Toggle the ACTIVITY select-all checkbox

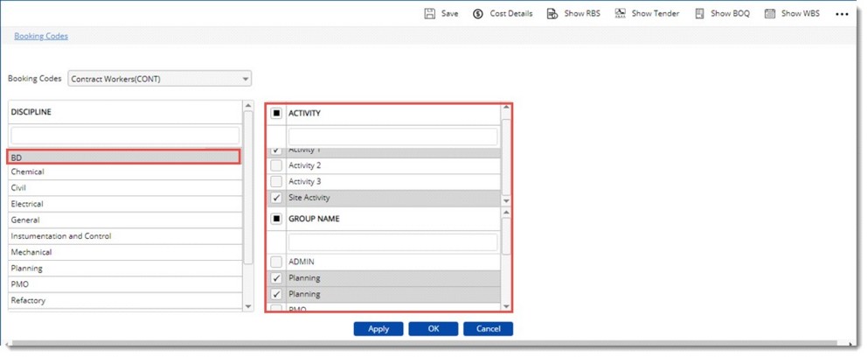click(276, 113)
